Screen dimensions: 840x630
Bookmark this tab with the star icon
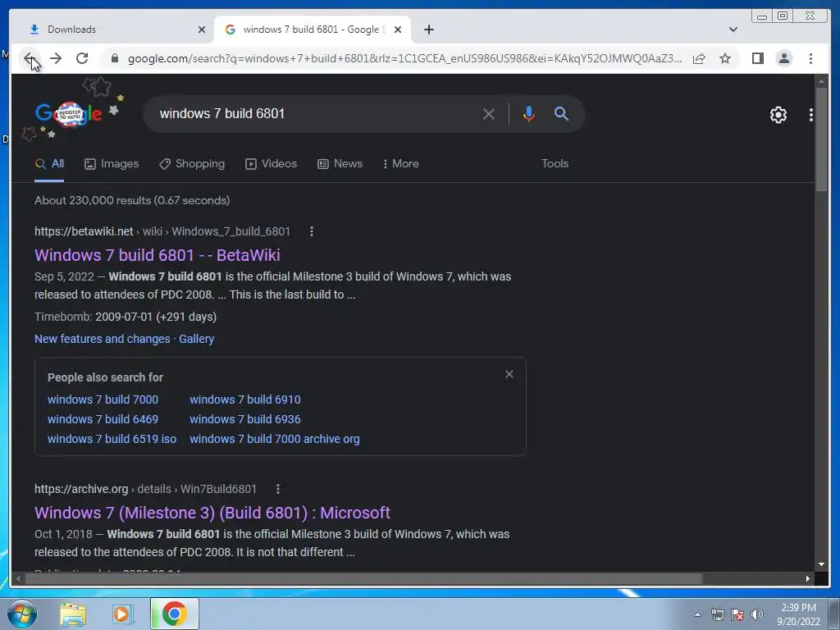[x=725, y=58]
